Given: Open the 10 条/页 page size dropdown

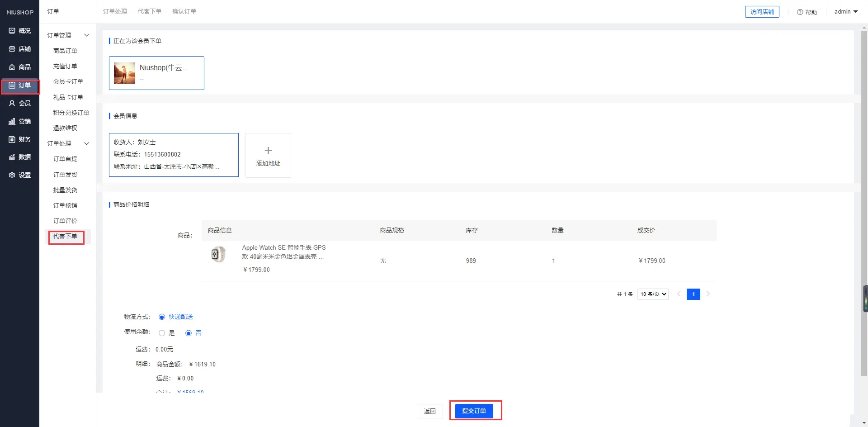Looking at the screenshot, I should [653, 294].
